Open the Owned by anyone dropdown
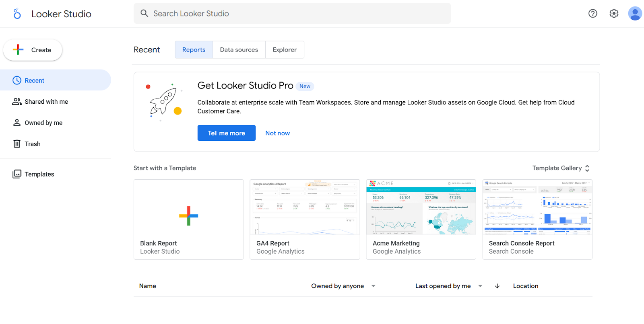 pyautogui.click(x=343, y=286)
